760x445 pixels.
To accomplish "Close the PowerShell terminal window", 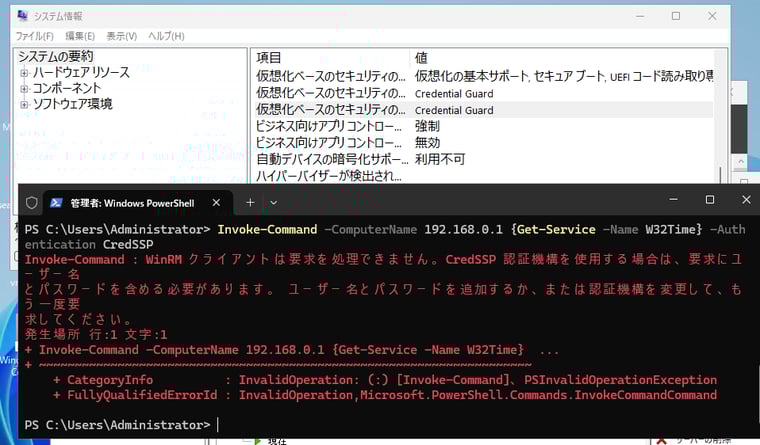I will click(746, 200).
